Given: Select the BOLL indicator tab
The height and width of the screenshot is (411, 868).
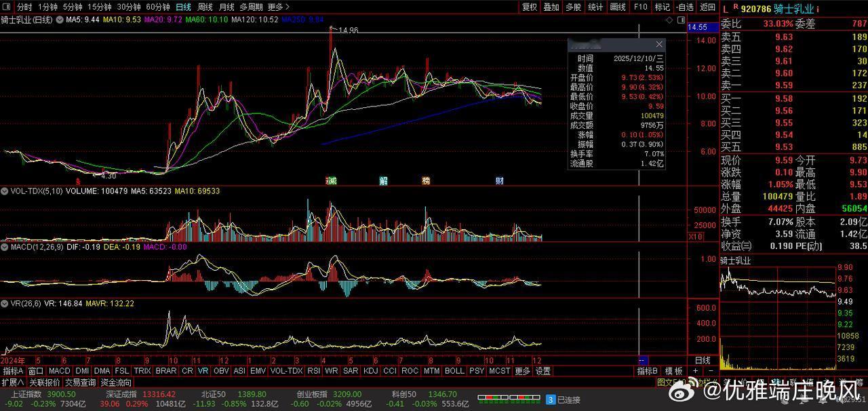Looking at the screenshot, I should pyautogui.click(x=454, y=371).
